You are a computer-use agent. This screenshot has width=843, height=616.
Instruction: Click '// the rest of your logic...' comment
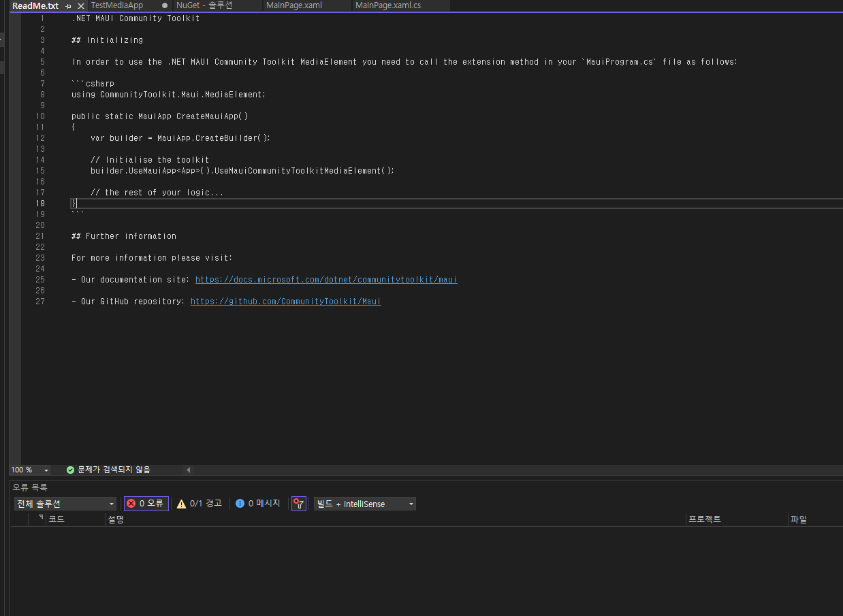pos(157,193)
